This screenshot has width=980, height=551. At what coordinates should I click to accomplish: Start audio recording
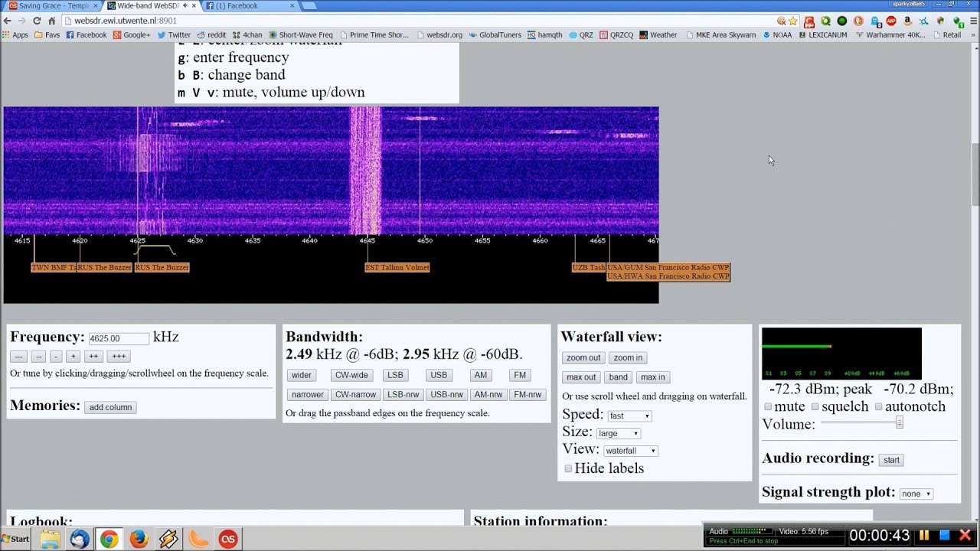click(891, 460)
